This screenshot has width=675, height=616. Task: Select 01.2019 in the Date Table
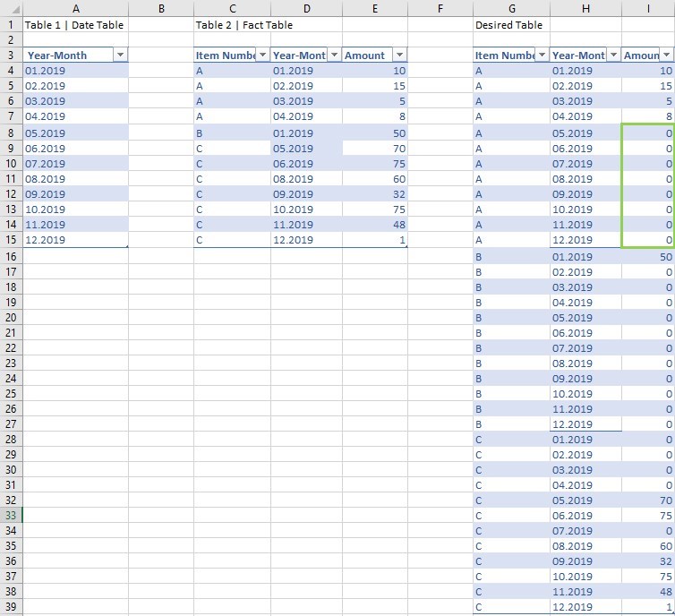click(75, 71)
